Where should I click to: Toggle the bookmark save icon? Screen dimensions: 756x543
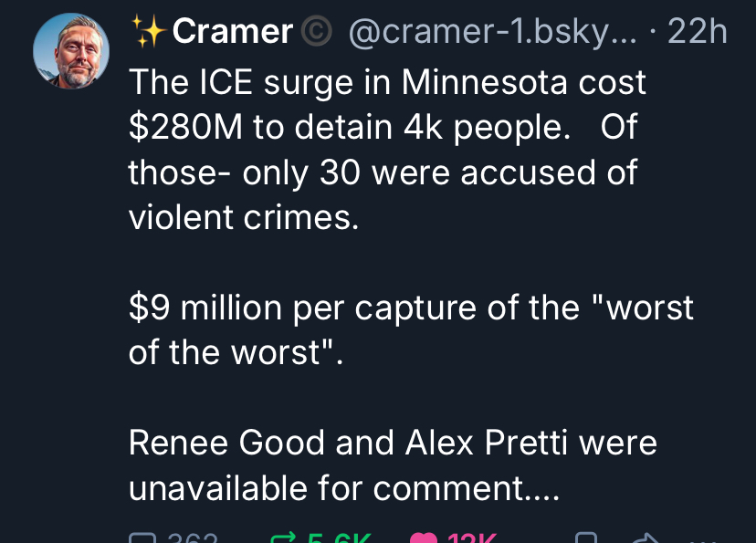[x=587, y=538]
